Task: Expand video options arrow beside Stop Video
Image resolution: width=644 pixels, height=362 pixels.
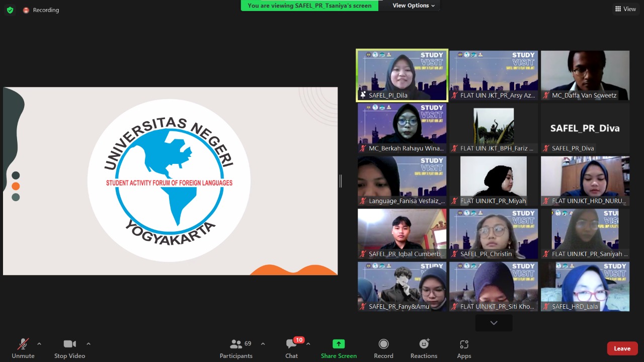Action: [x=89, y=344]
